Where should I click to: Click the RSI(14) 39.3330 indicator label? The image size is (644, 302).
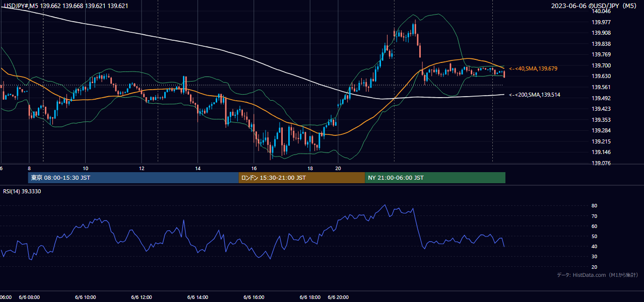pyautogui.click(x=22, y=191)
